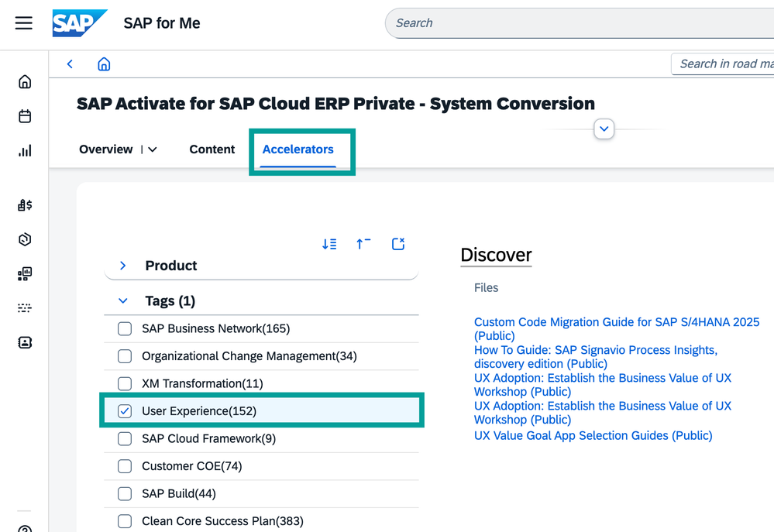Open UX Value Goal App Selection Guides
This screenshot has width=774, height=532.
tap(593, 436)
